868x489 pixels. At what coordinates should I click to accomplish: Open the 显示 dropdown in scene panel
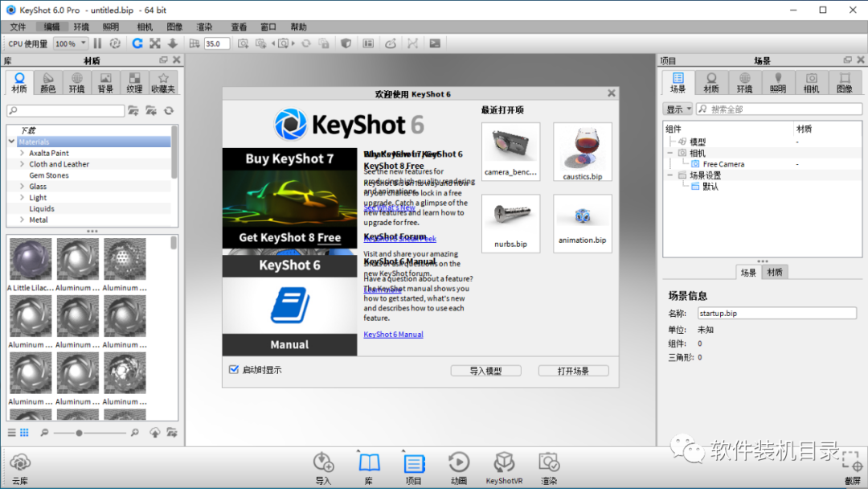tap(678, 109)
